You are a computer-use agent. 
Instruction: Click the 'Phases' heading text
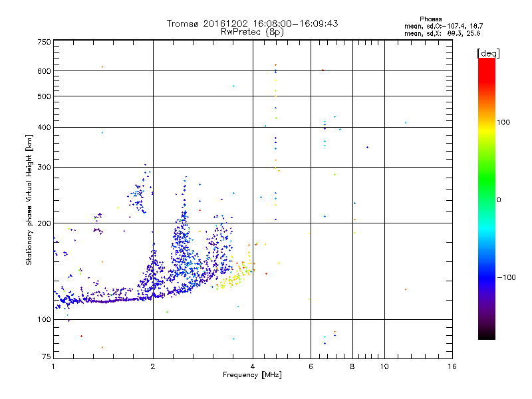(x=430, y=19)
